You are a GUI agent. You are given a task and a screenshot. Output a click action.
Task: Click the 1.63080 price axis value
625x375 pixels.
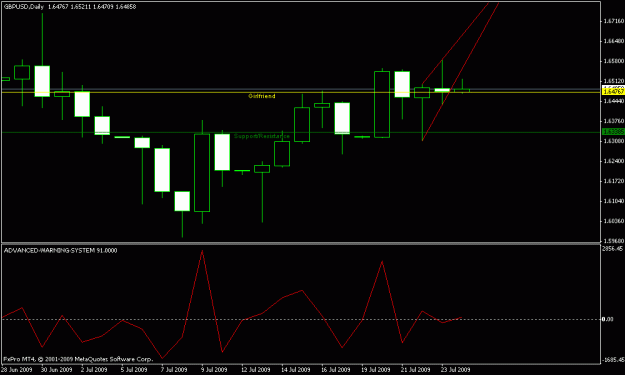(x=614, y=141)
